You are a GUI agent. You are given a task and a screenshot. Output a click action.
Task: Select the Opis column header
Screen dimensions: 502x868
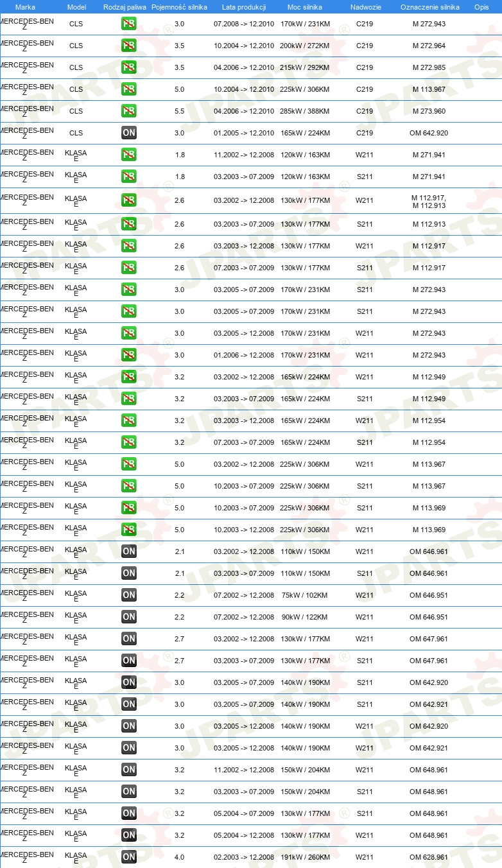pyautogui.click(x=481, y=7)
